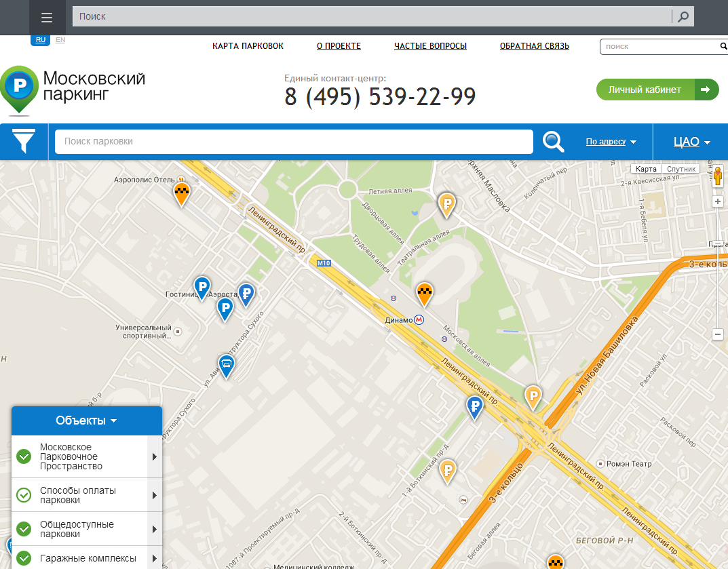
Task: Open the О ПРОЕКТЕ menu item
Action: pos(339,46)
